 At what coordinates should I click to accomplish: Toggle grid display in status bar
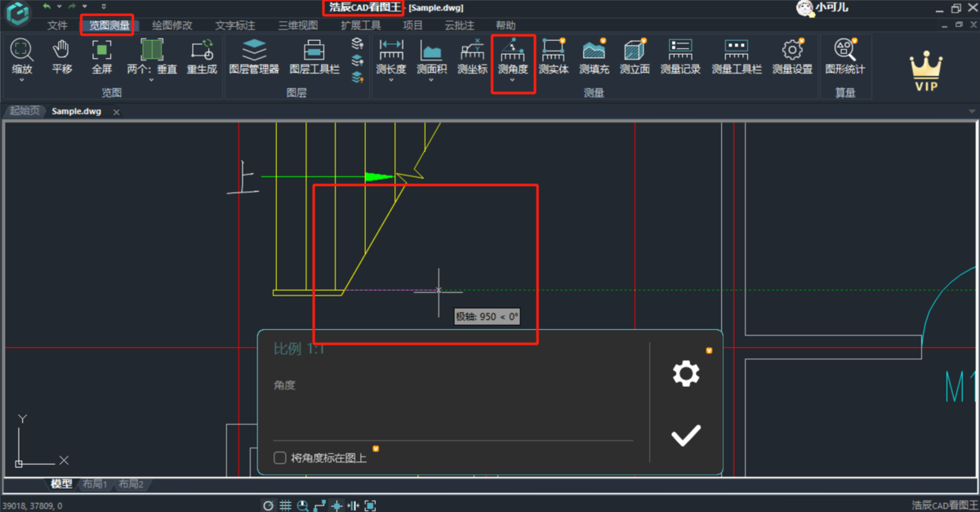(x=285, y=505)
